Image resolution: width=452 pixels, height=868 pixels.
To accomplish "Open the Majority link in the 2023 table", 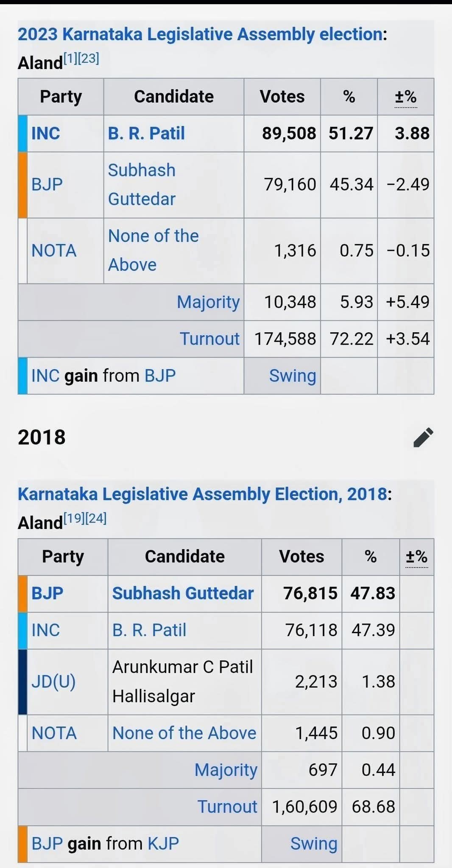I will (208, 302).
